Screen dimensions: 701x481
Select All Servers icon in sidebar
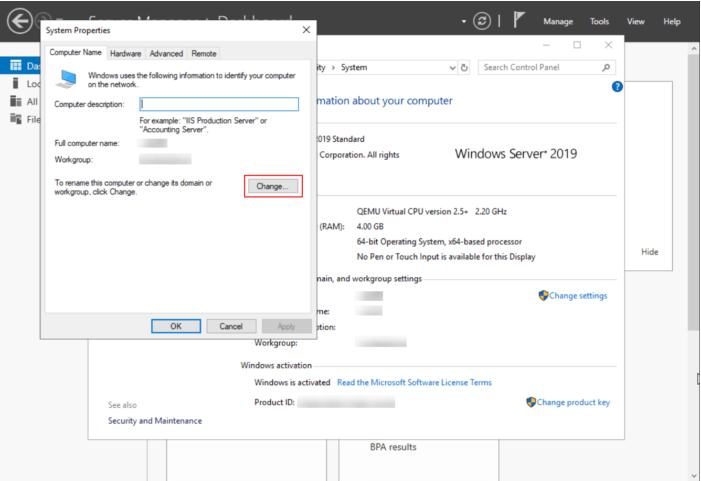[x=16, y=101]
